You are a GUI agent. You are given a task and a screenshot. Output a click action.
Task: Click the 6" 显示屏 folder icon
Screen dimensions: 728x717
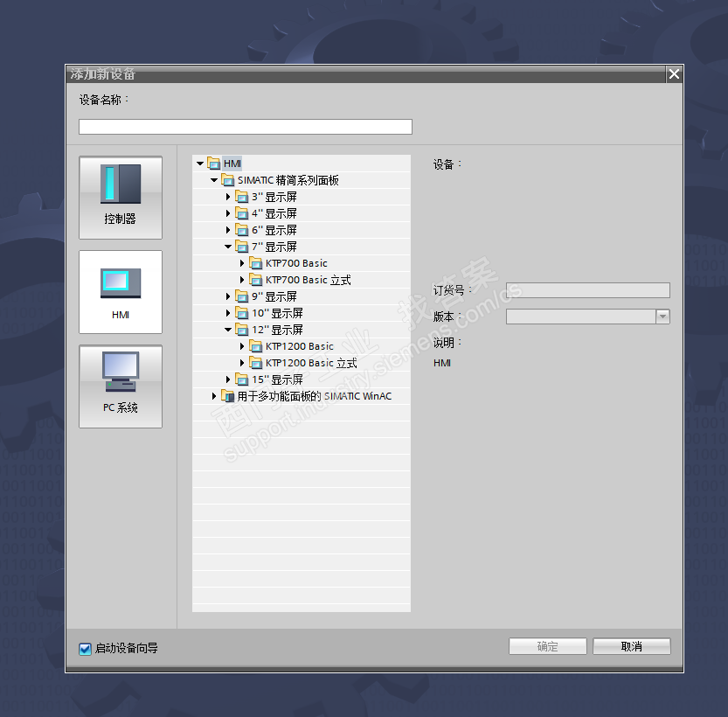[x=241, y=230]
